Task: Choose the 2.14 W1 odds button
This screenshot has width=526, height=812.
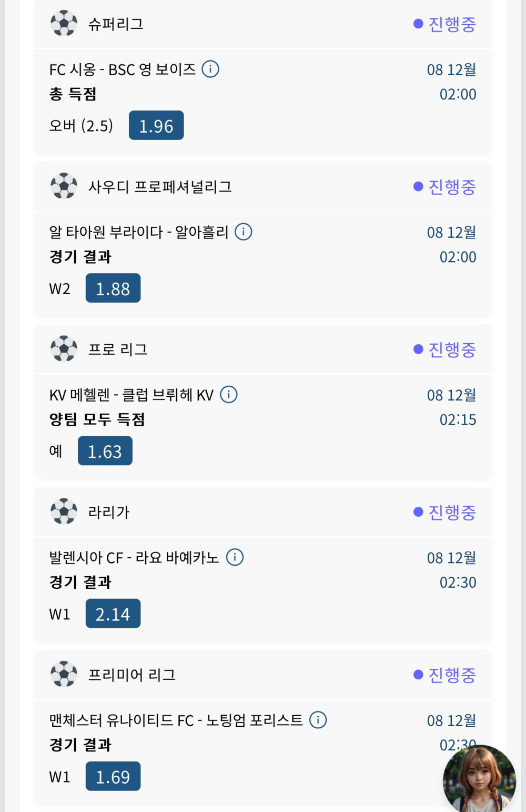Action: click(113, 614)
